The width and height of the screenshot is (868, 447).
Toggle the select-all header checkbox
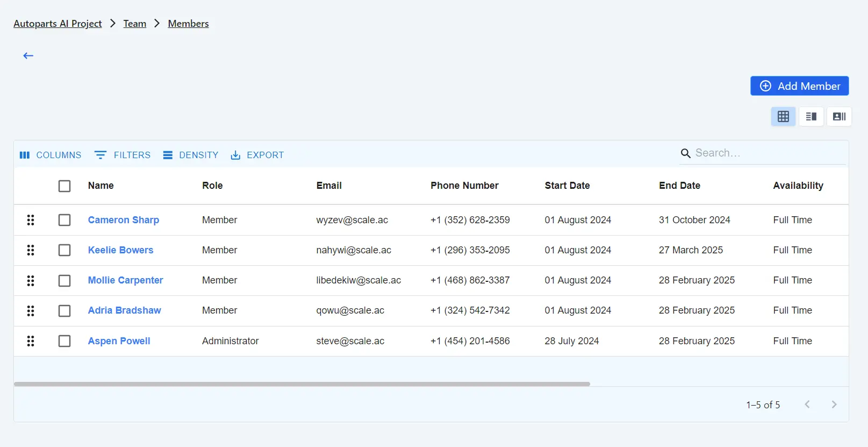pos(64,186)
